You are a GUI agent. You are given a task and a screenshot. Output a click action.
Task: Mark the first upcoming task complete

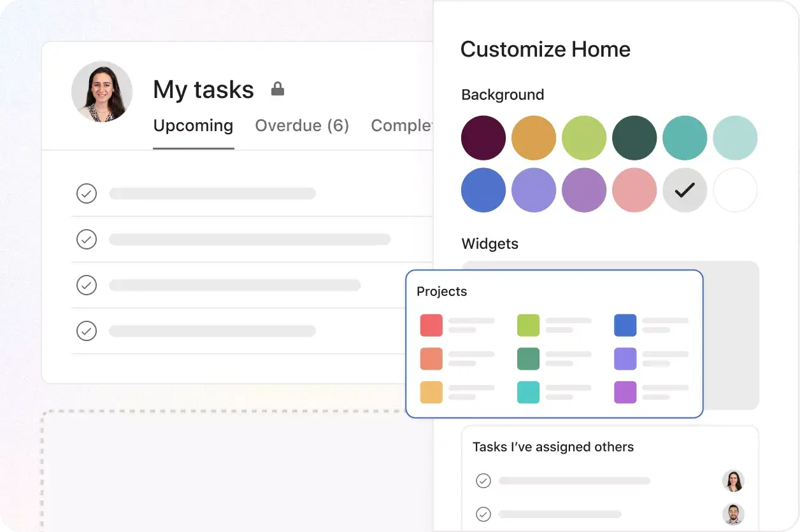(x=87, y=193)
